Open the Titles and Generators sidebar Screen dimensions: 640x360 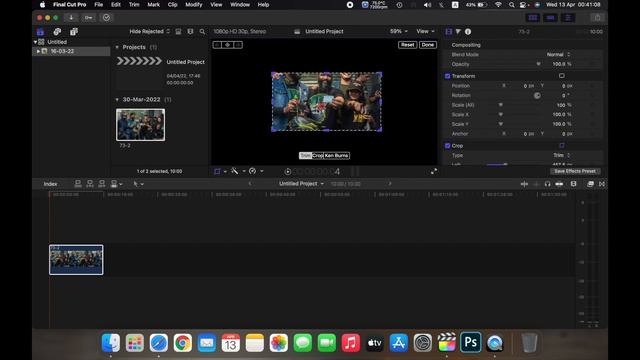pyautogui.click(x=74, y=32)
